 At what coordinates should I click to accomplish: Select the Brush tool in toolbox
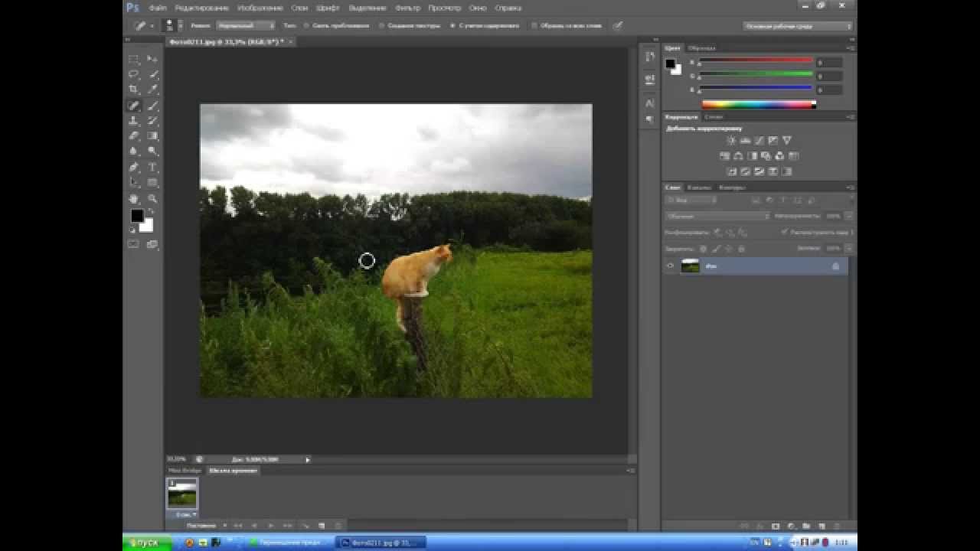[152, 106]
